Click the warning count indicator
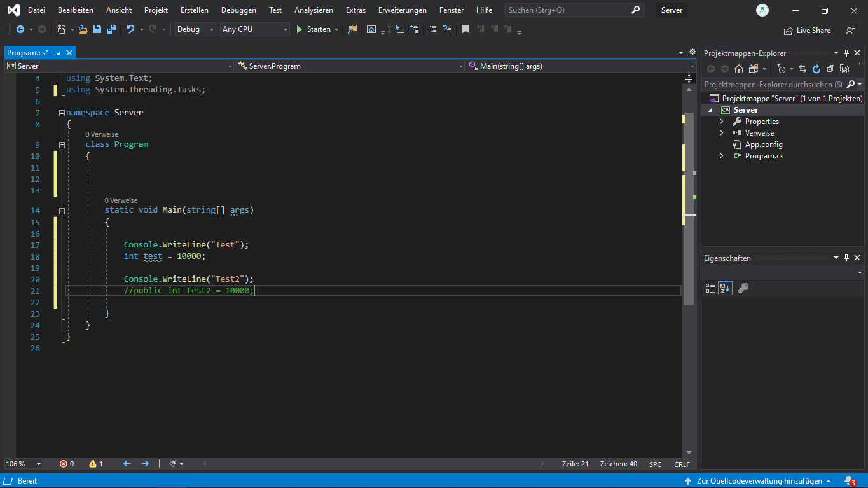Screen dimensions: 868x488 point(96,464)
